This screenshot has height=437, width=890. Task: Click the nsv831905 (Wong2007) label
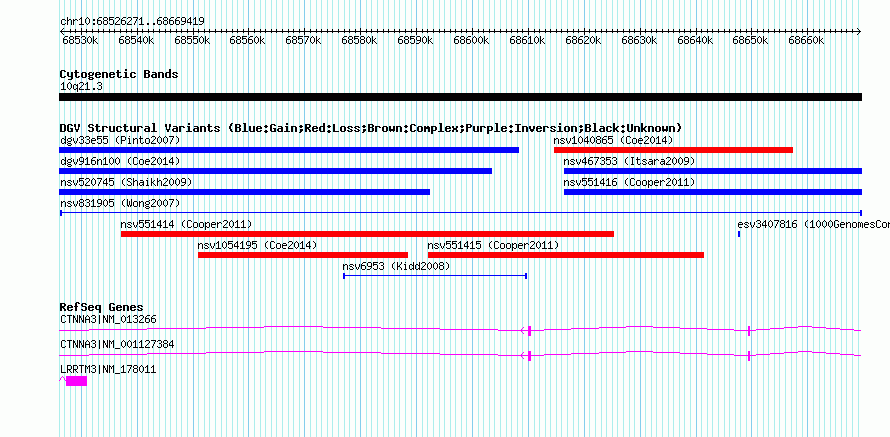[x=120, y=203]
